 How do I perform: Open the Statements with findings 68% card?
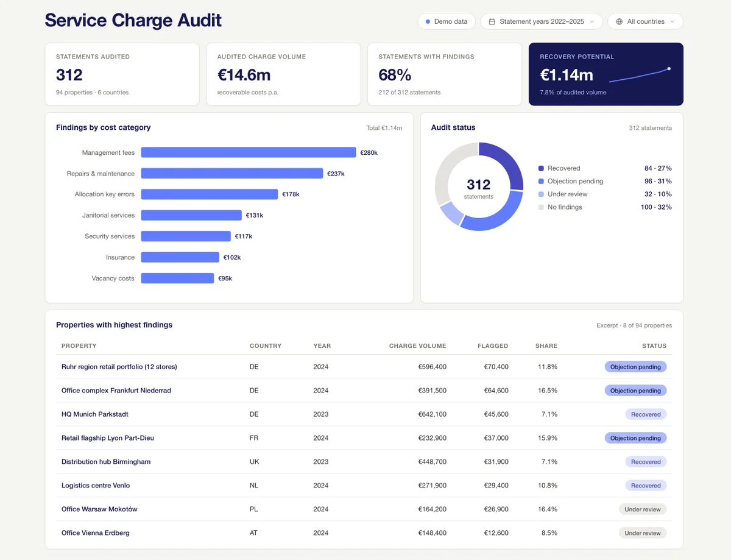point(444,74)
